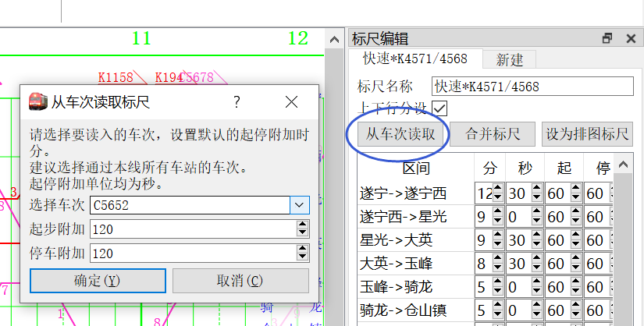Click the train icon in dialog title bar
Viewport: 644px width, 326px height.
(37, 101)
